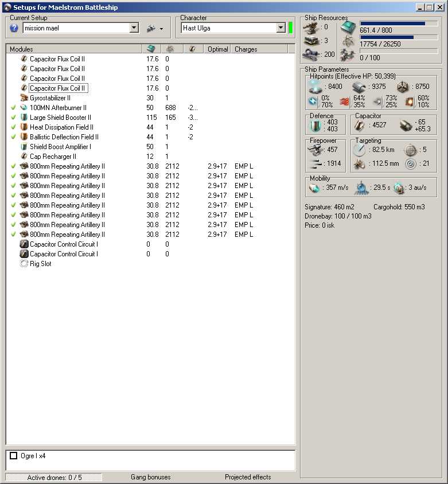This screenshot has height=484, width=448.
Task: Click the launcher hardpoints icon in Ship Resources
Action: pyautogui.click(x=311, y=41)
